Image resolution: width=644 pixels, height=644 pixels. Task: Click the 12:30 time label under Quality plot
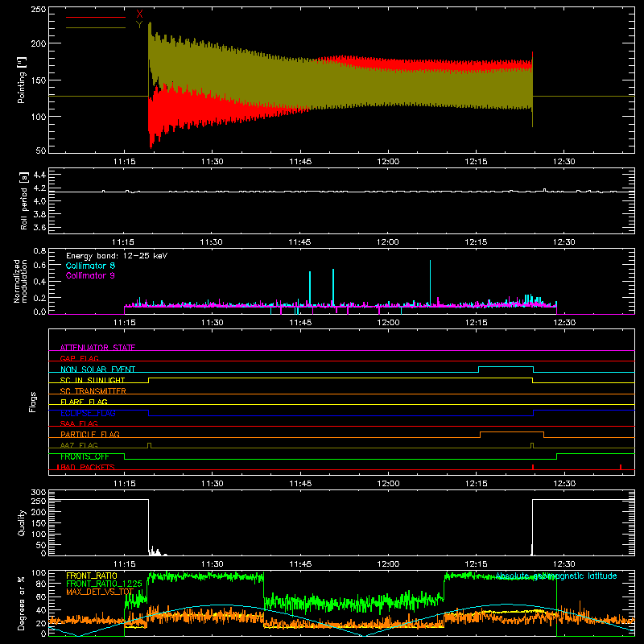[x=564, y=564]
